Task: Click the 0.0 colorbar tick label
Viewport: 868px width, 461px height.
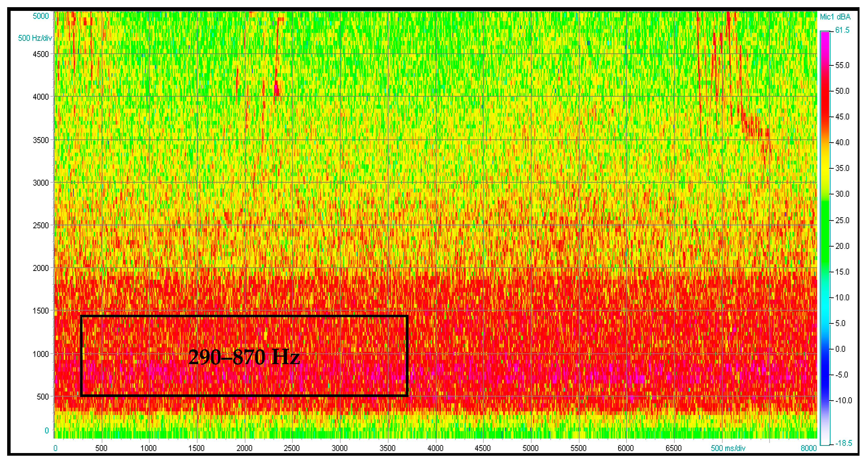Action: pyautogui.click(x=840, y=349)
